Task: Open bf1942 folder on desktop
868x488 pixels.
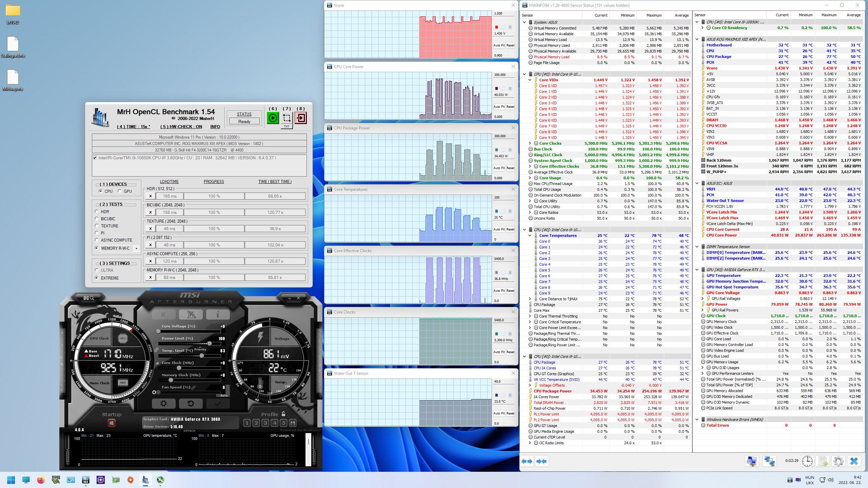Action: pos(13,14)
